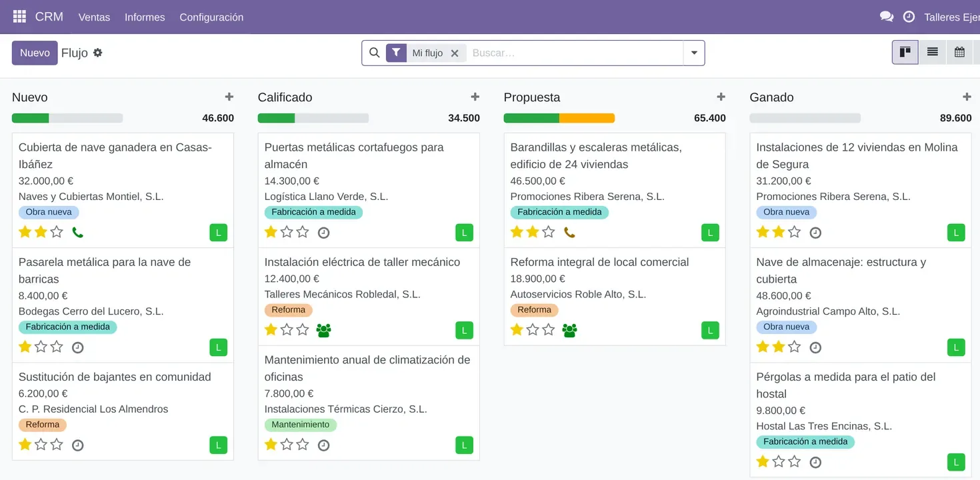980x480 pixels.
Task: Open the Informes menu
Action: (145, 17)
